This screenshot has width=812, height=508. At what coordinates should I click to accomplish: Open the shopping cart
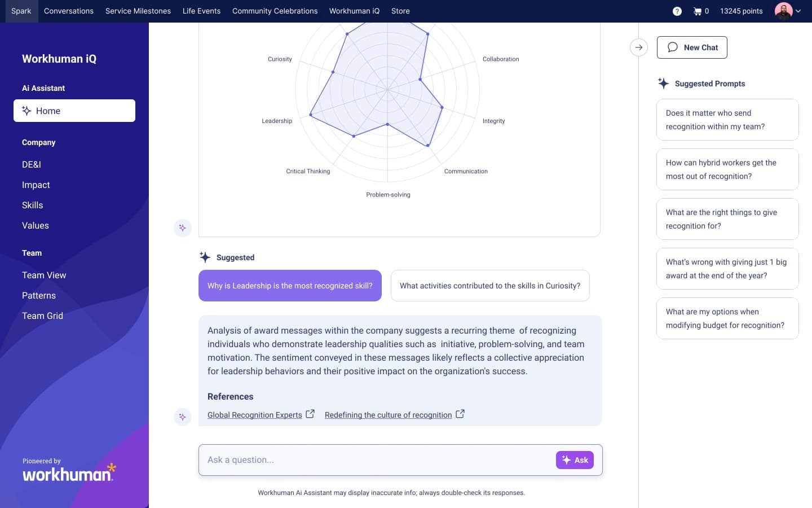[x=698, y=11]
